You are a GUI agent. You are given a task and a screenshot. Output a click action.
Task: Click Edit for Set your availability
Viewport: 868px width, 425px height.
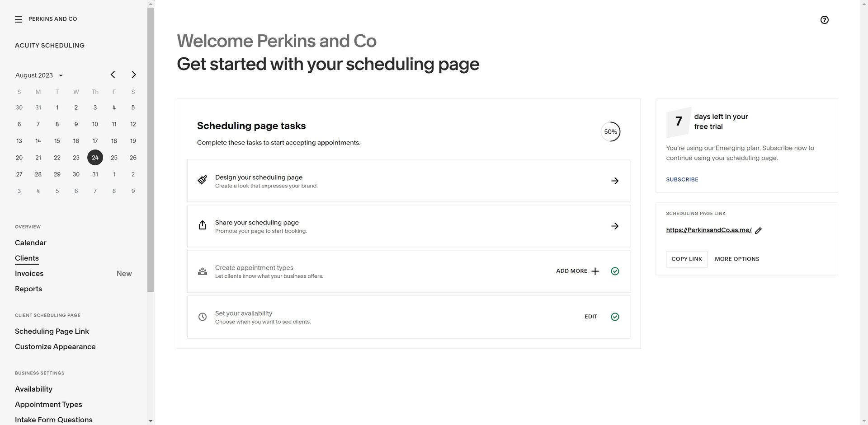590,317
